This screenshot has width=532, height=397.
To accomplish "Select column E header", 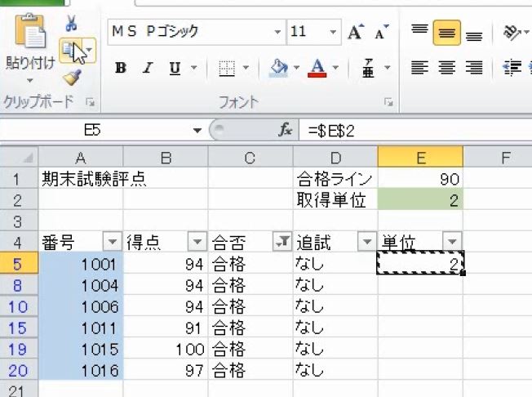I will 420,157.
